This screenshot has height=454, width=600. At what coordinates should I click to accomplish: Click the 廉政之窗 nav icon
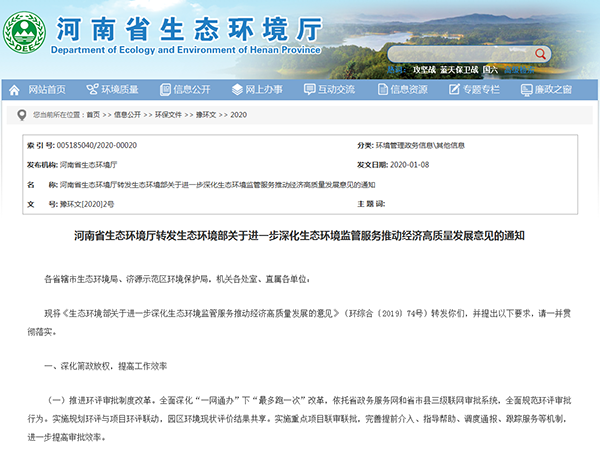pos(524,89)
